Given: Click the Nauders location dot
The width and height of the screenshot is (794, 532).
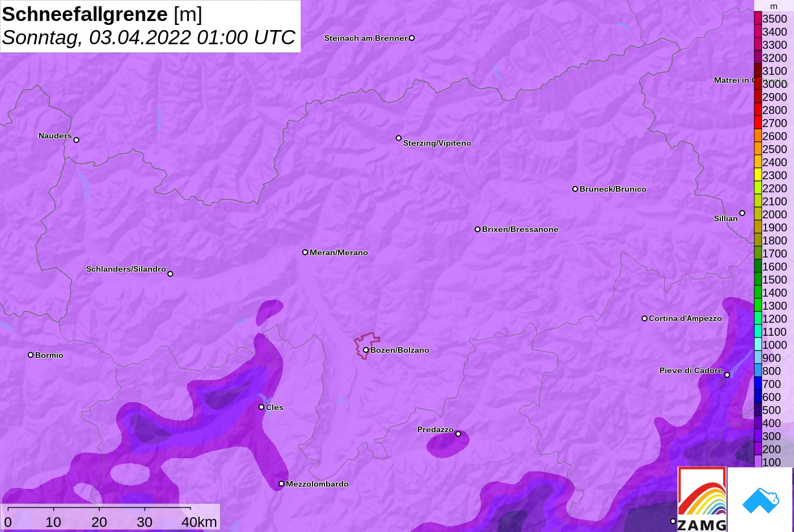Looking at the screenshot, I should (77, 140).
